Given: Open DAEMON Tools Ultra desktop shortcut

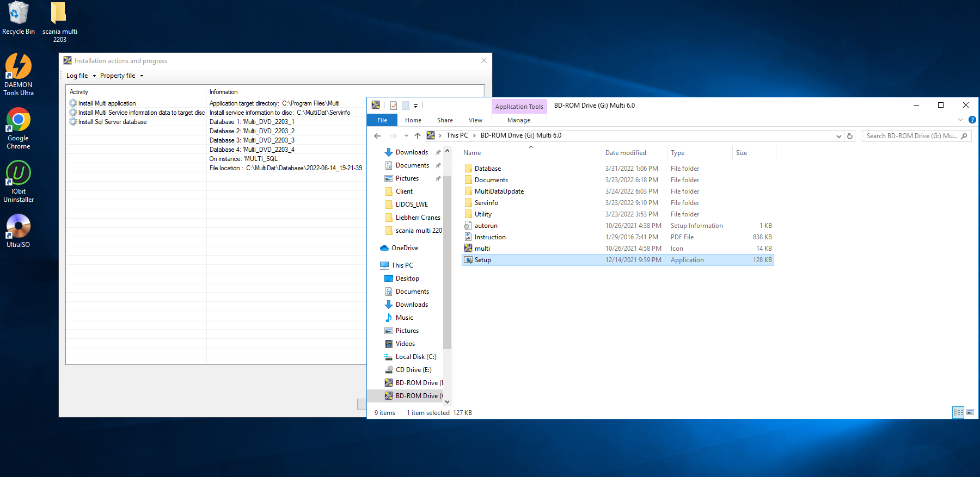Looking at the screenshot, I should coord(19,75).
